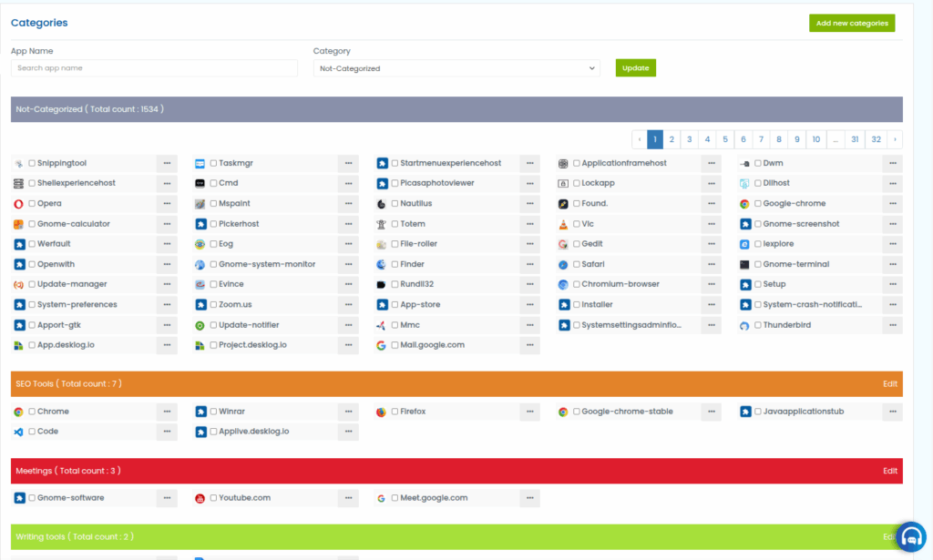Screen dimensions: 933x560
Task: Click the Safari compass icon
Action: [x=564, y=264]
